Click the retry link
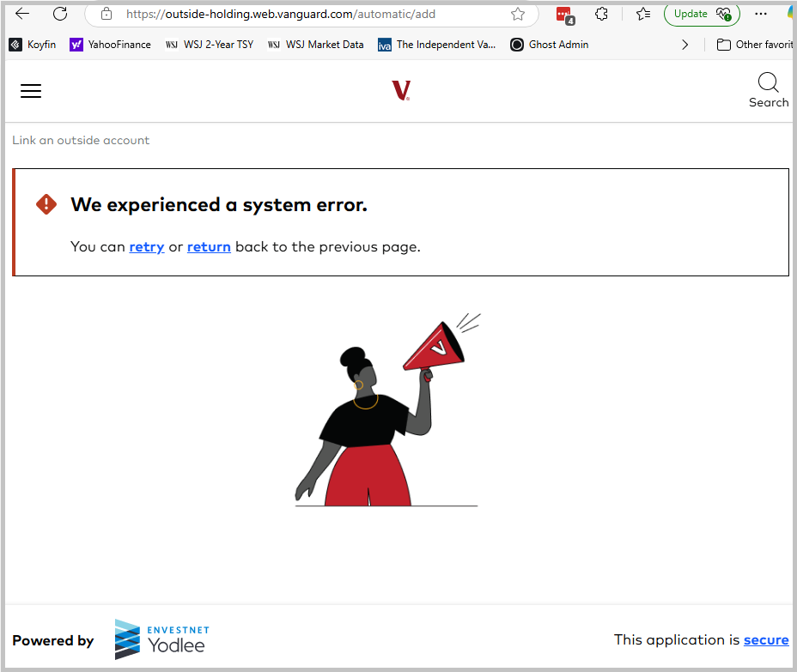Image resolution: width=797 pixels, height=672 pixels. coord(146,247)
